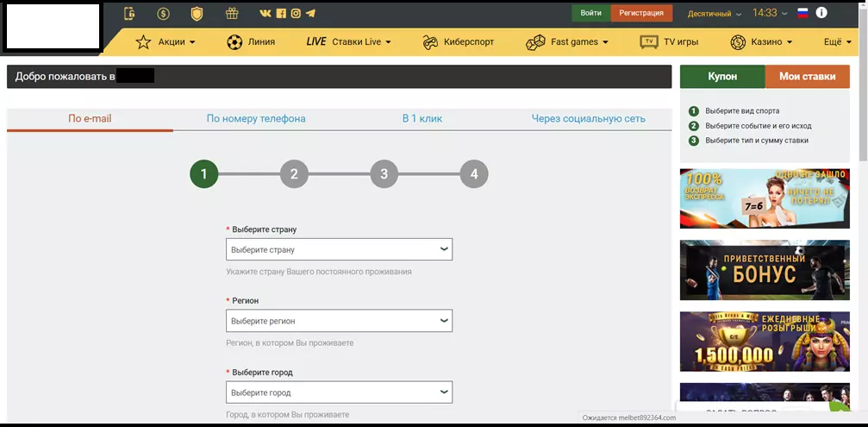Click the TV icon for TV игры

649,42
